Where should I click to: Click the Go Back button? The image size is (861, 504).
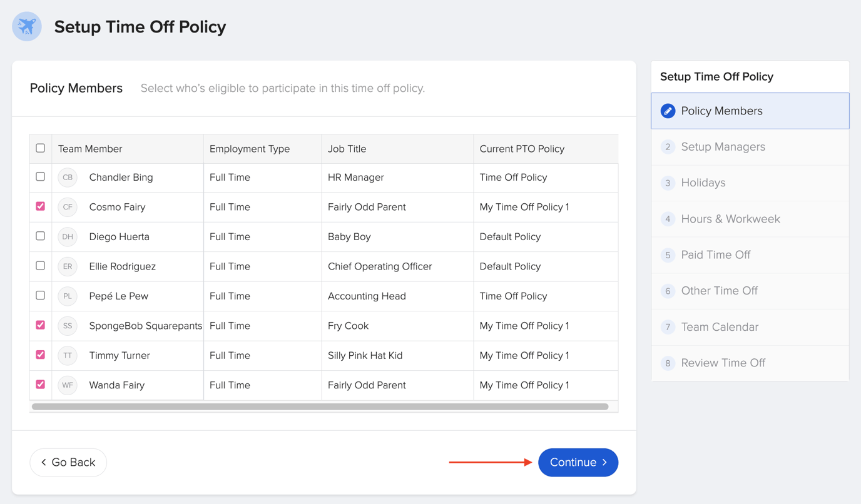click(x=68, y=462)
